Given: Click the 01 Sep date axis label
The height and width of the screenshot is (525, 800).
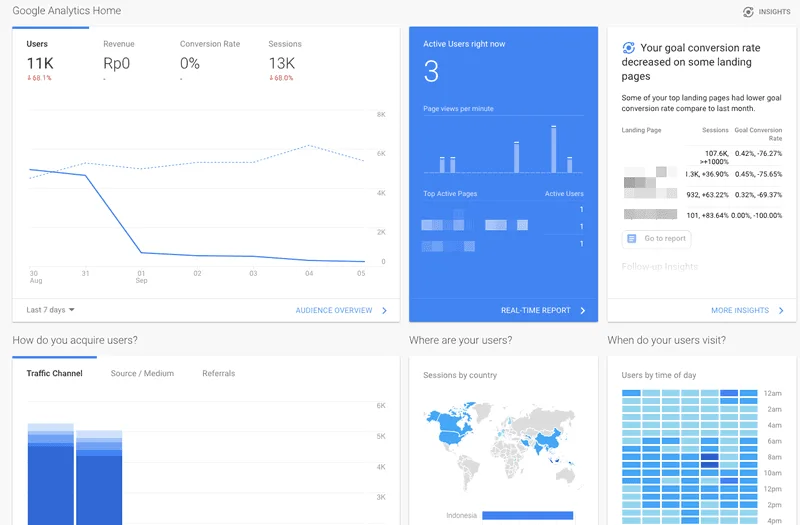Looking at the screenshot, I should click(141, 277).
